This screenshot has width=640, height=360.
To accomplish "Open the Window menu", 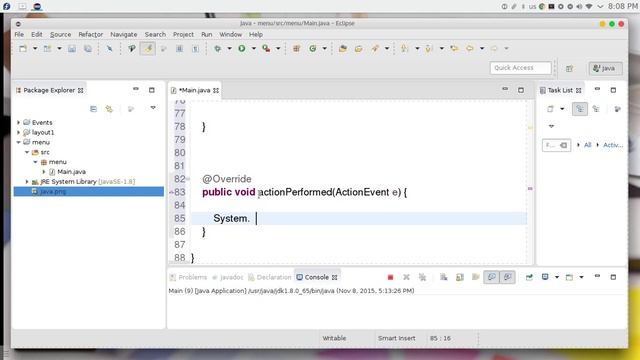I will [x=231, y=34].
